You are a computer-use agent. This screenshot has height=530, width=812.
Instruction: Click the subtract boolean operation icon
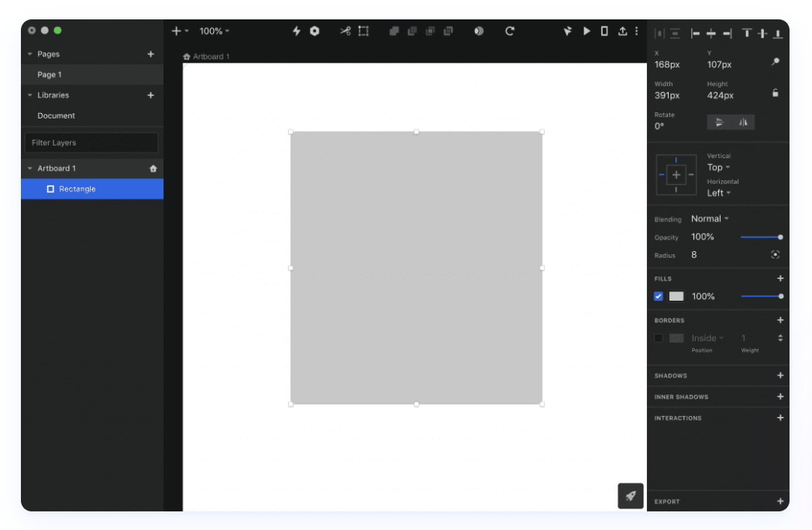pyautogui.click(x=412, y=31)
